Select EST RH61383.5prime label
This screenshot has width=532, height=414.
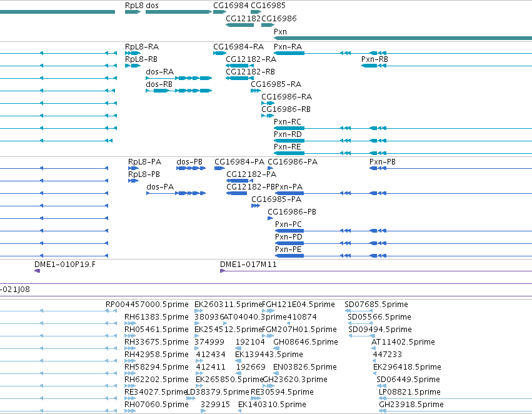click(156, 317)
